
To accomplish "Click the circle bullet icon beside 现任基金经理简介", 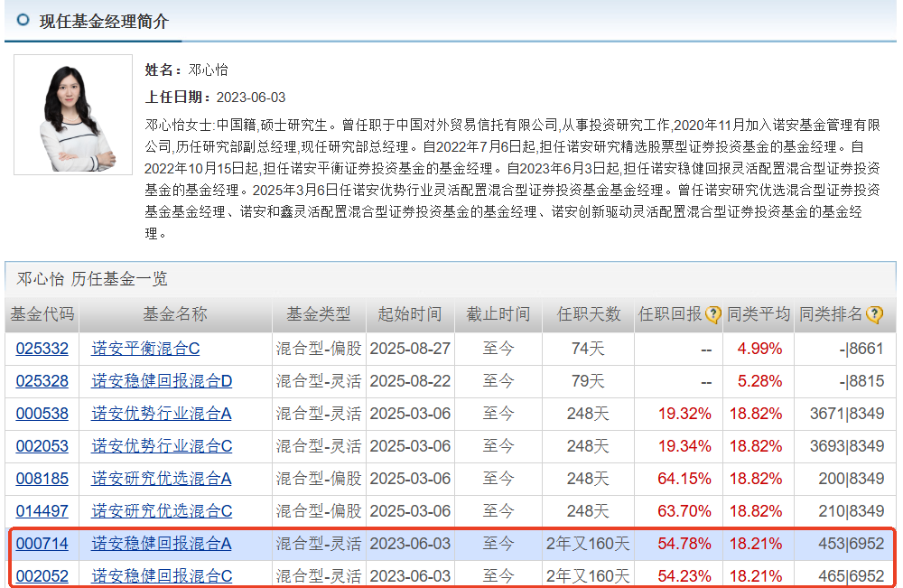I will (x=23, y=20).
